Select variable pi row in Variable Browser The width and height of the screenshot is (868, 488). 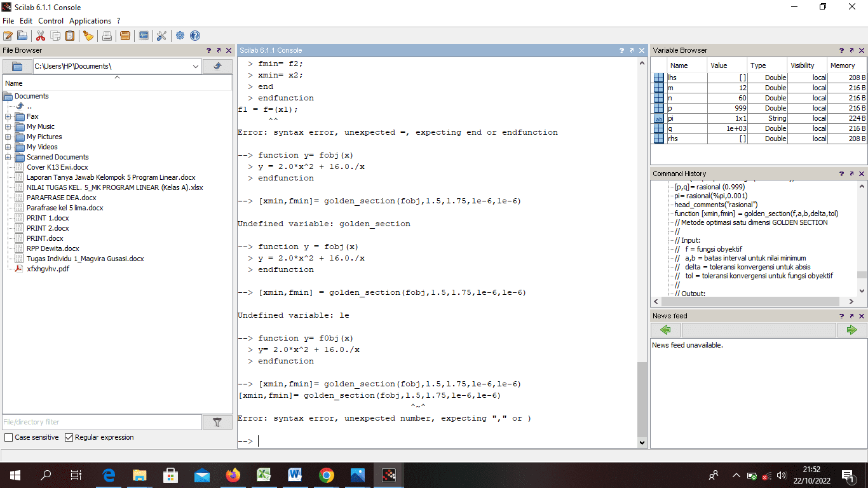760,118
